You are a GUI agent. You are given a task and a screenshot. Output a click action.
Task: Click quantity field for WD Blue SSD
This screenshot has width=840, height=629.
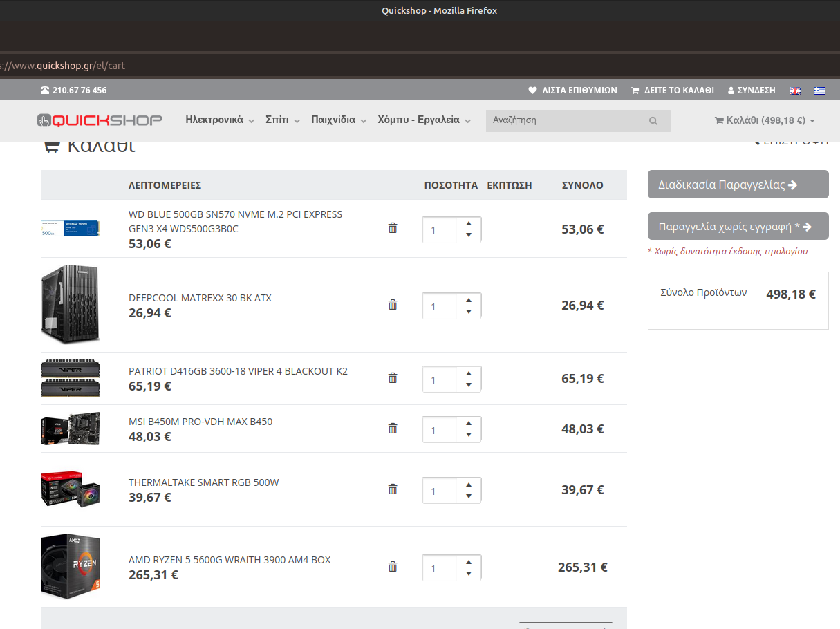440,229
